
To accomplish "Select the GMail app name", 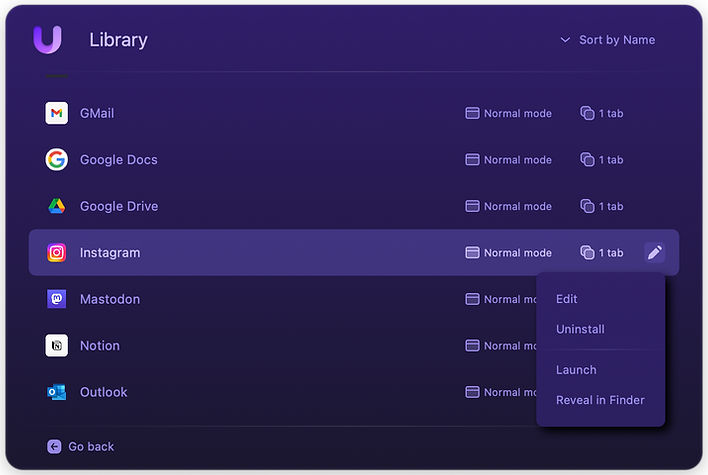I will (x=97, y=113).
